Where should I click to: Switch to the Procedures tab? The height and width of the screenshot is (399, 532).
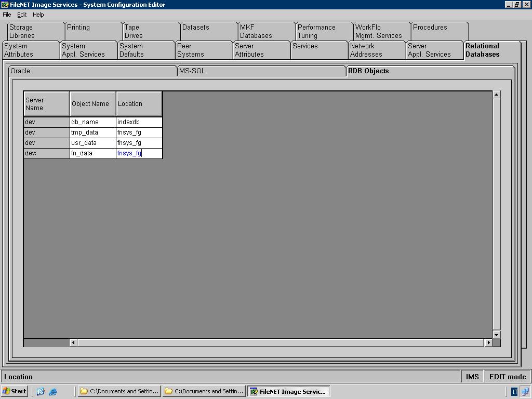(x=440, y=31)
